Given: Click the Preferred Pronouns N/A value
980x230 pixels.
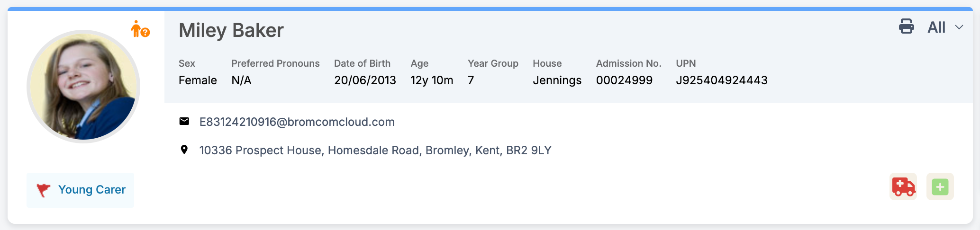Looking at the screenshot, I should click(241, 80).
